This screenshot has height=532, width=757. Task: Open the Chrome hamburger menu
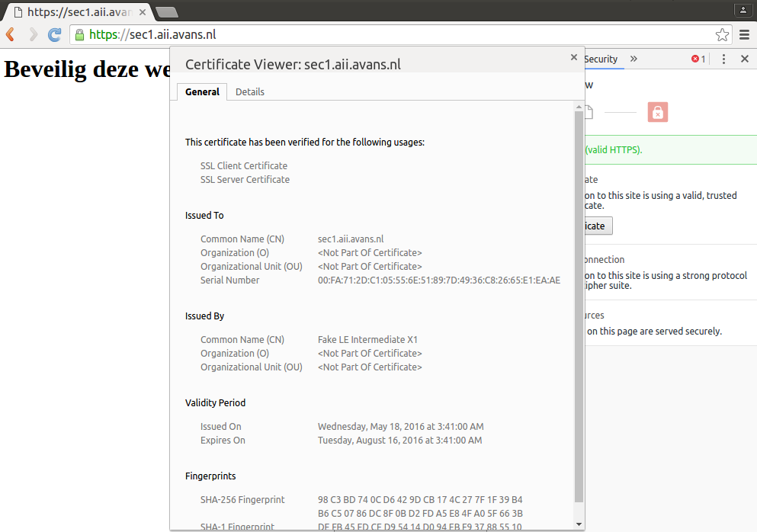(745, 34)
